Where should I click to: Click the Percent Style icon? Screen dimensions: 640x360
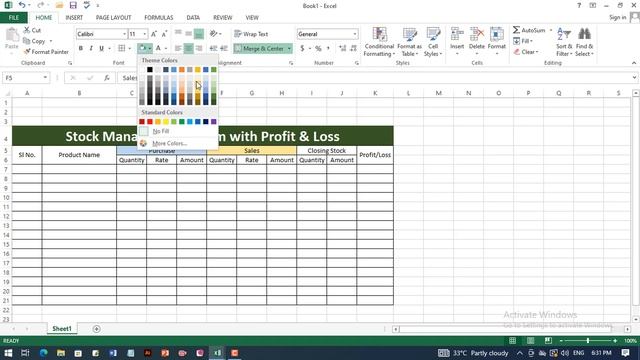pos(318,48)
